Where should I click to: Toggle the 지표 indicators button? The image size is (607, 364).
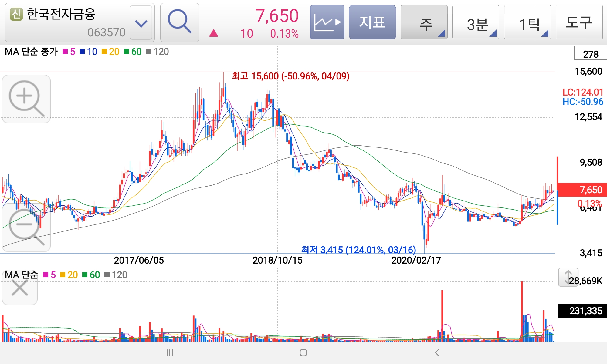[372, 22]
